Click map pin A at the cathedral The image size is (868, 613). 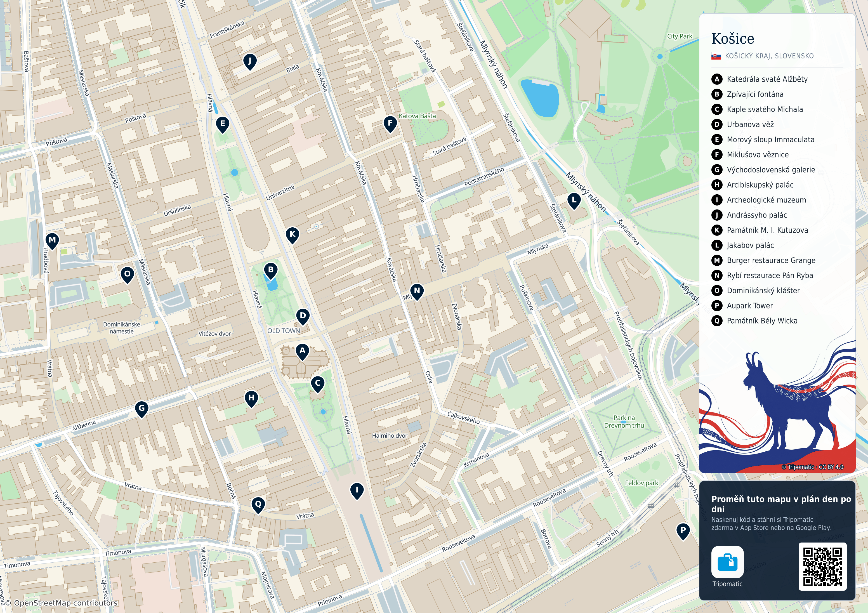coord(302,352)
